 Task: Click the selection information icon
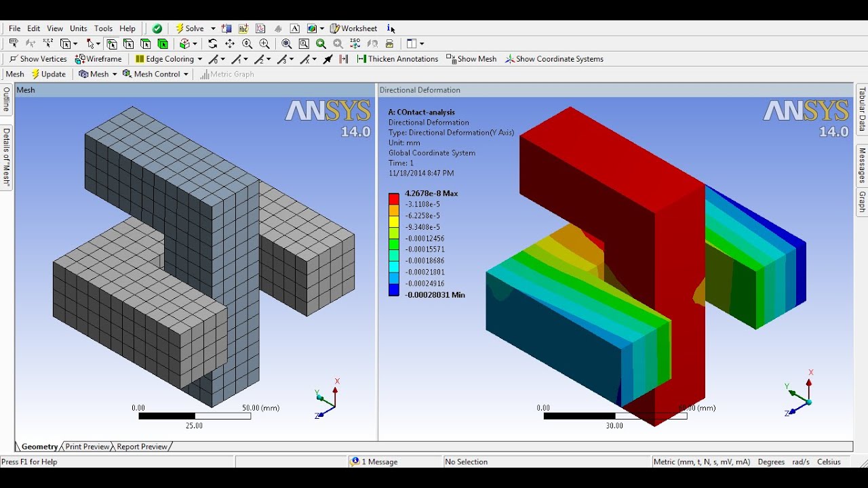point(391,28)
